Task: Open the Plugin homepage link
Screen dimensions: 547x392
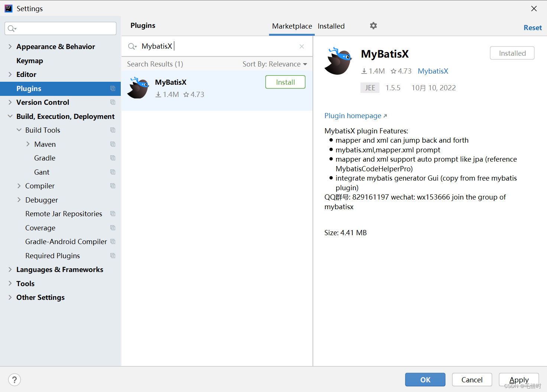Action: point(356,116)
